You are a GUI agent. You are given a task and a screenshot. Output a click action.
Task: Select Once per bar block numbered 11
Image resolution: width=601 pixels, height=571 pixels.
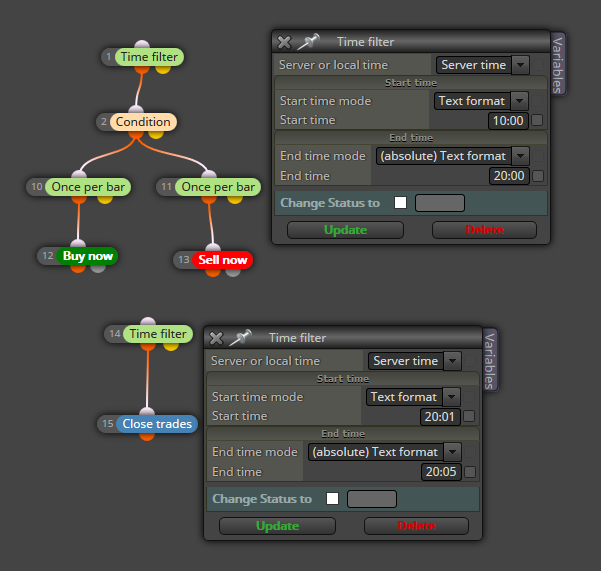coord(218,187)
